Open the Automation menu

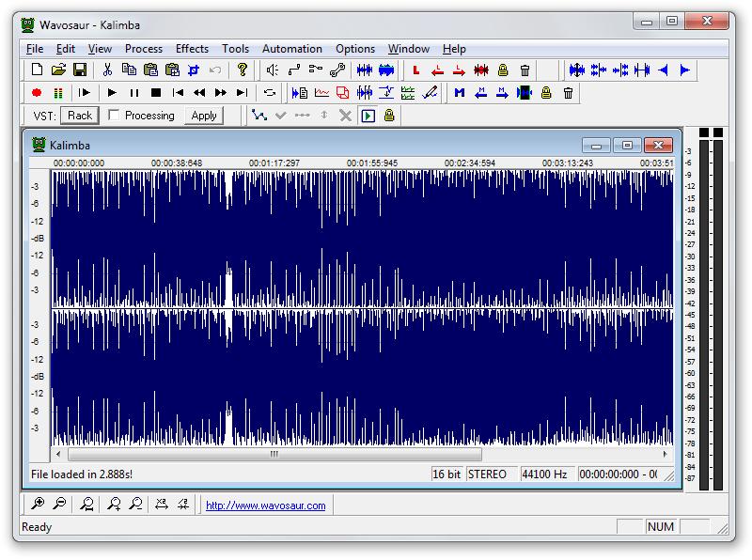click(292, 49)
